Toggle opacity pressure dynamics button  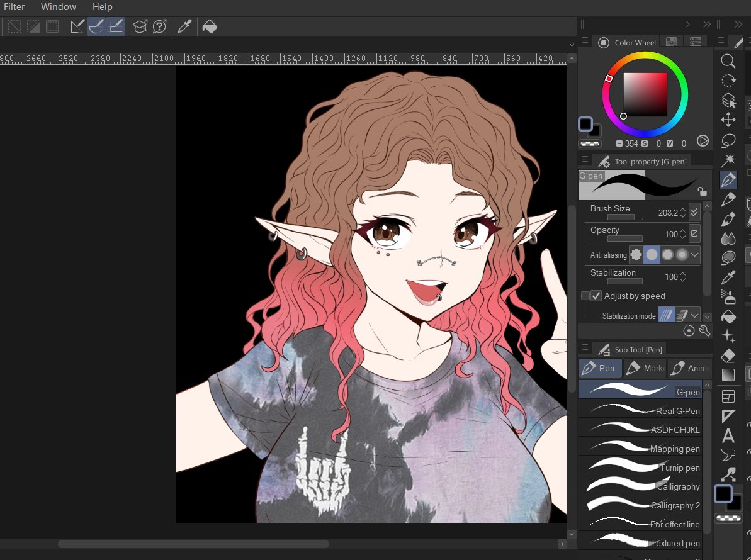coord(694,233)
